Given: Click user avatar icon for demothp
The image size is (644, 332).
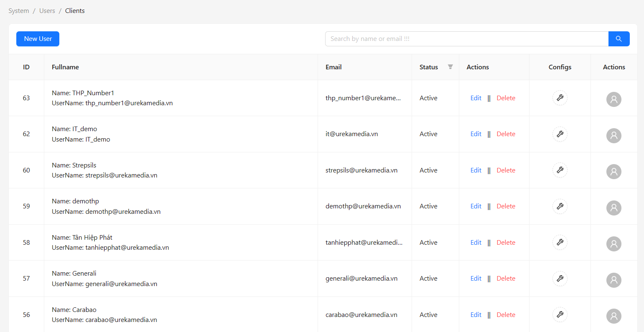Looking at the screenshot, I should click(x=614, y=208).
